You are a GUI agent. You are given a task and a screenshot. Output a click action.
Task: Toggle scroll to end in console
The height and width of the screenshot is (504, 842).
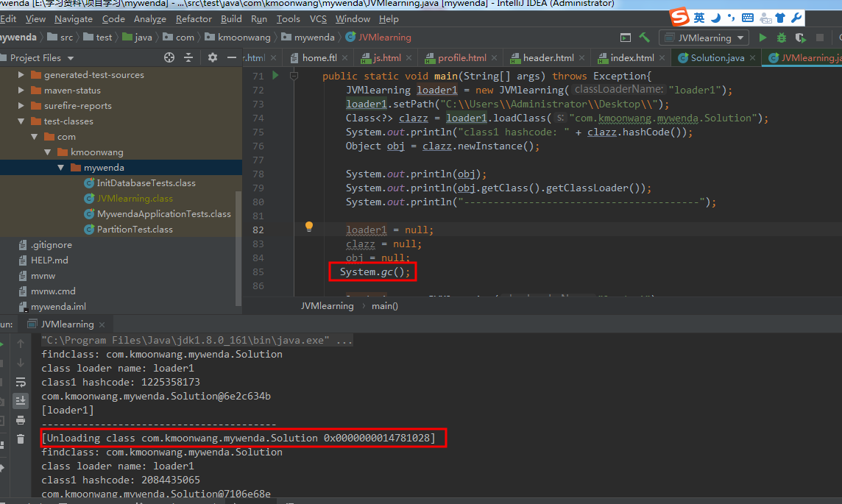[x=21, y=401]
